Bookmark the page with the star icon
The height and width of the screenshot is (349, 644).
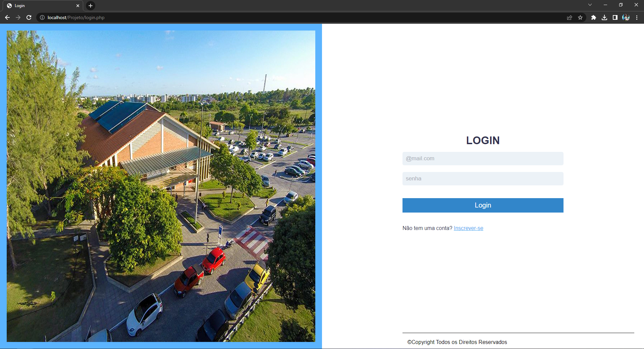click(x=581, y=17)
